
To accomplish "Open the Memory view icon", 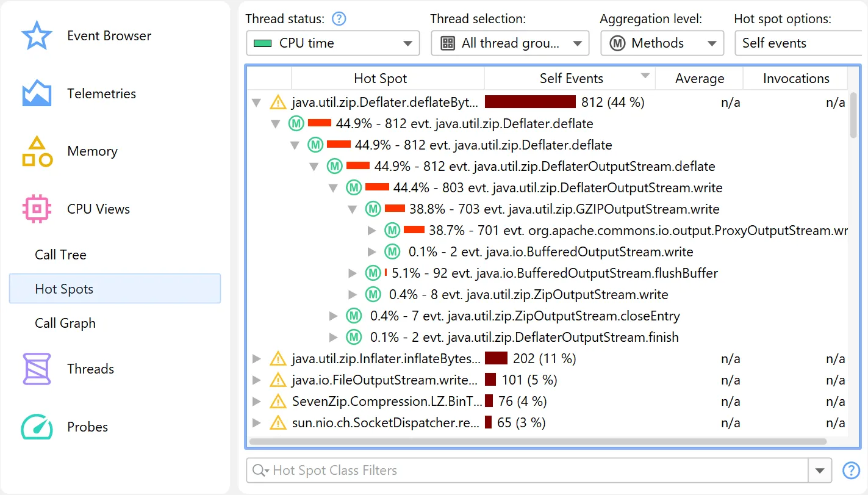I will click(37, 151).
